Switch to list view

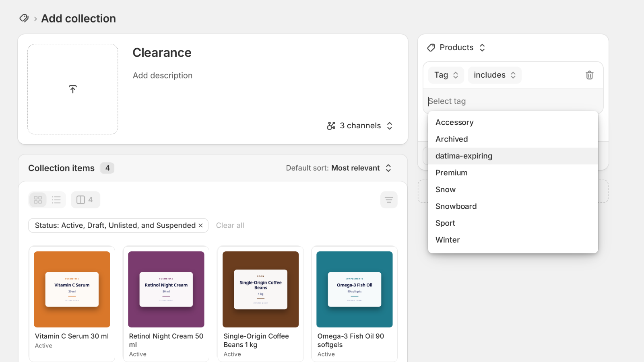(56, 200)
